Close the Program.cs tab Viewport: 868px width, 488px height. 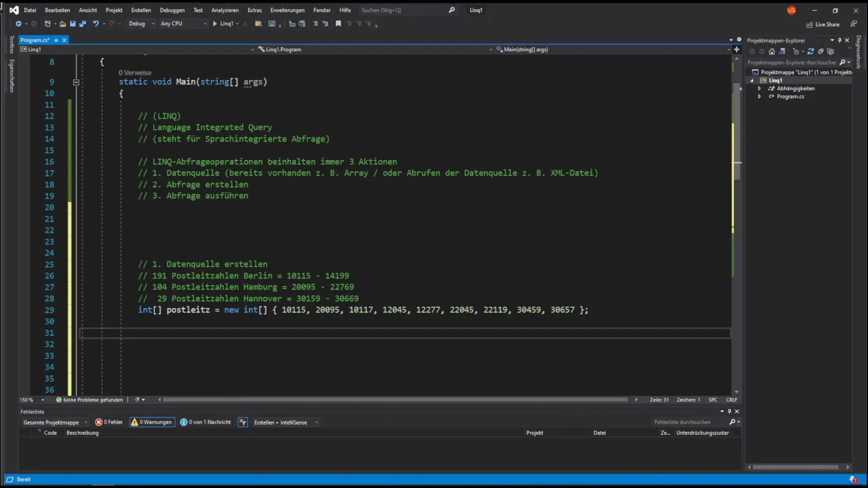pos(64,40)
